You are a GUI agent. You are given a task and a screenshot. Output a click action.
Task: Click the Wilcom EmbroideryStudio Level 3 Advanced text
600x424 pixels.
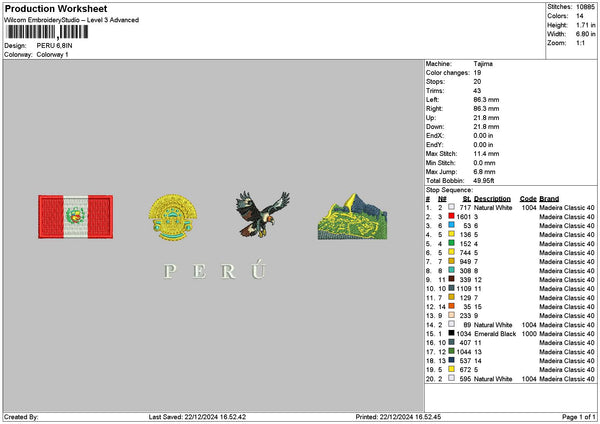[72, 20]
